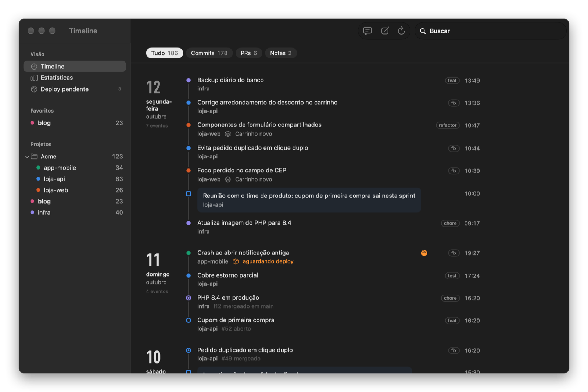
Task: Click the green color dot beside app-mobile
Action: coord(38,168)
